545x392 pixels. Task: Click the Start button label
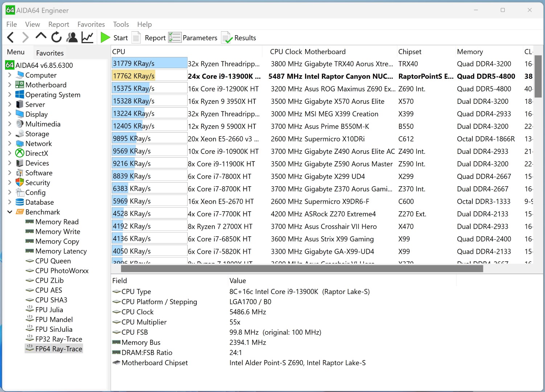point(120,38)
